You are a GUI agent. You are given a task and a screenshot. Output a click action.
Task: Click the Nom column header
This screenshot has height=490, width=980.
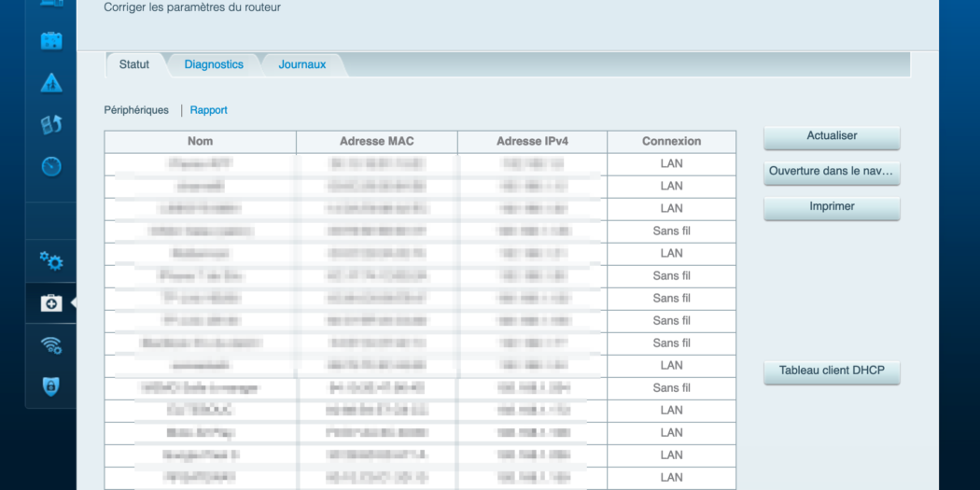coord(200,142)
